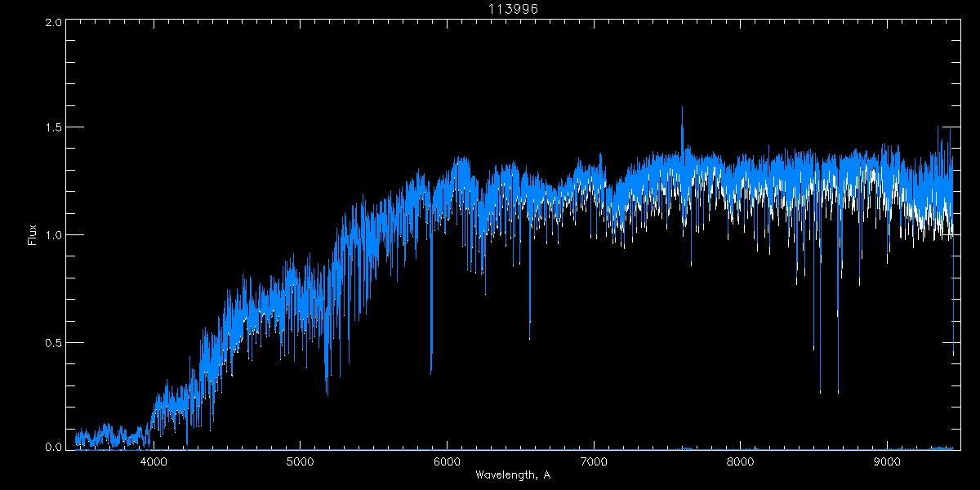Click the 6000 wavelength tick label
This screenshot has height=490, width=980.
coord(447,461)
